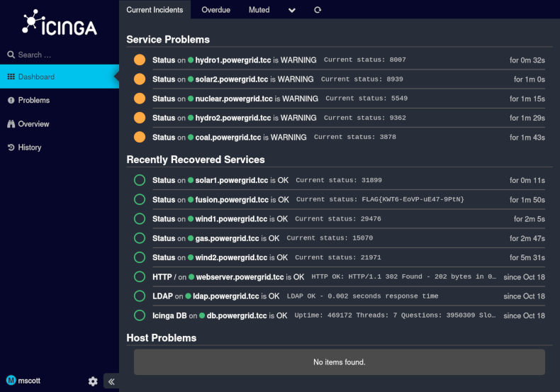Open fusion.powergrid.tcc host link

tap(232, 200)
